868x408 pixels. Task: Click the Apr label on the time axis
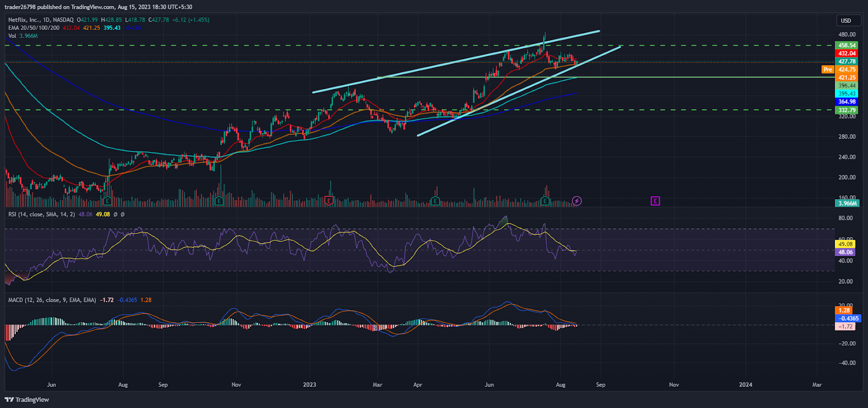(x=418, y=385)
